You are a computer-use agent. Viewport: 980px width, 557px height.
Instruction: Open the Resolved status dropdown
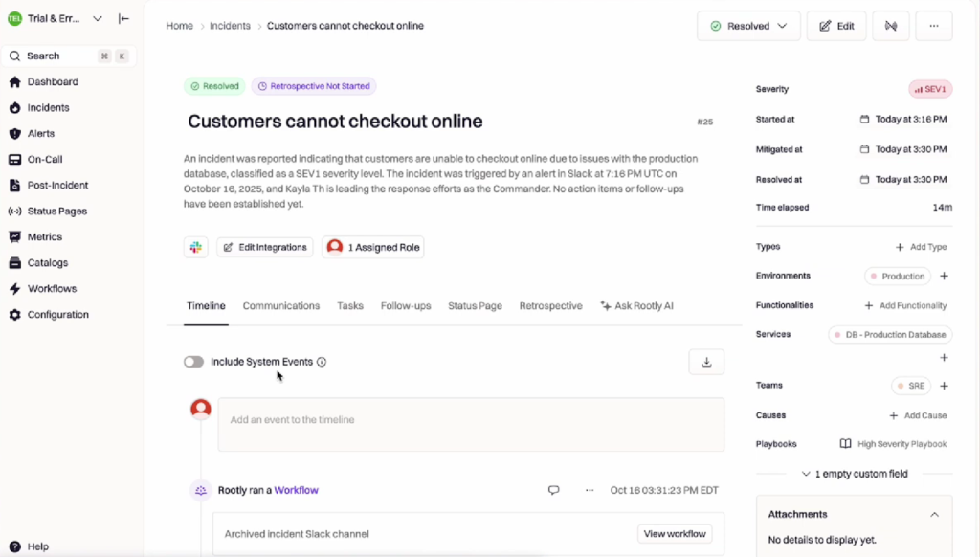click(x=748, y=26)
